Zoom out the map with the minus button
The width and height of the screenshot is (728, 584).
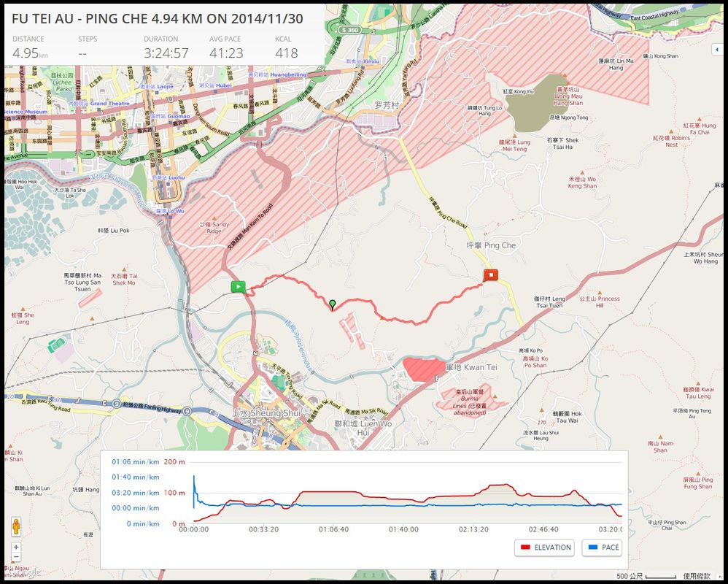[x=16, y=558]
